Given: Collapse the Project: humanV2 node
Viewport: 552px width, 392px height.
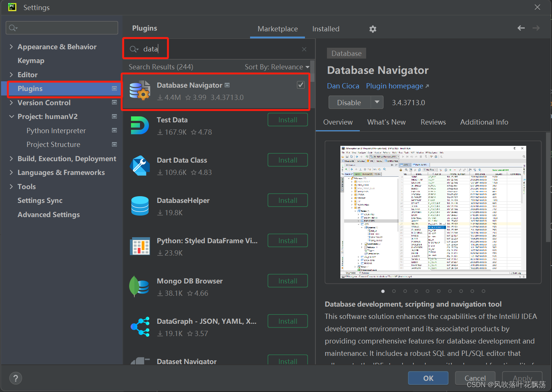Looking at the screenshot, I should pos(11,116).
